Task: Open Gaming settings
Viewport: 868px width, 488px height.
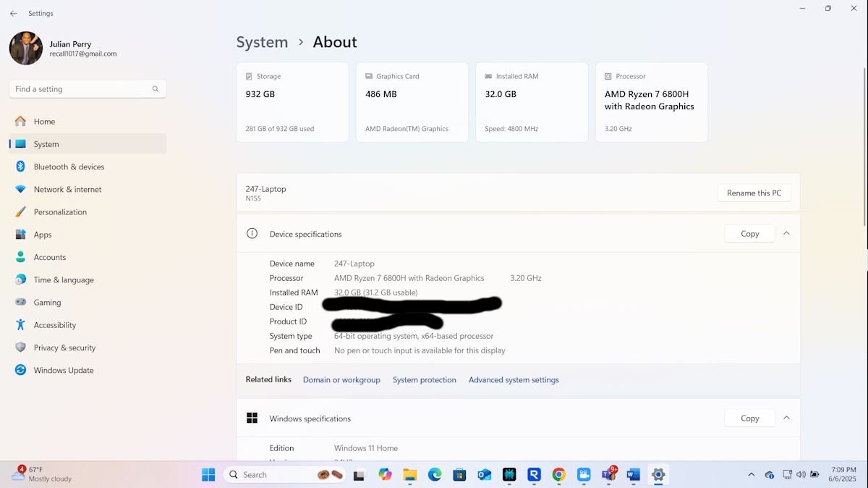Action: coord(88,303)
